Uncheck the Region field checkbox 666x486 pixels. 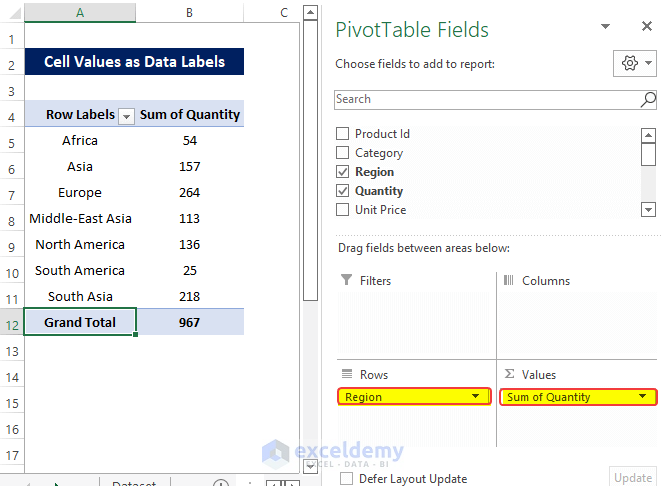coord(343,172)
